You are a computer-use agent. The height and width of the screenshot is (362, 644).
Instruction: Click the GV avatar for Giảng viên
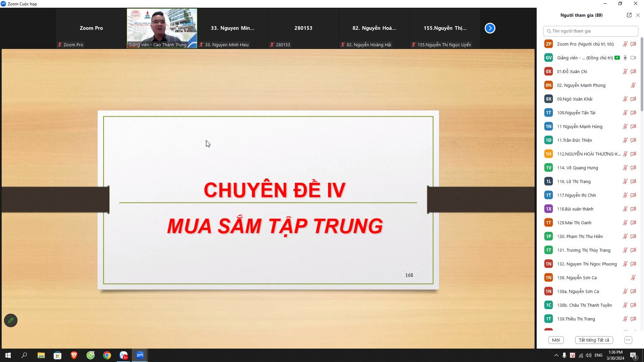[548, 58]
